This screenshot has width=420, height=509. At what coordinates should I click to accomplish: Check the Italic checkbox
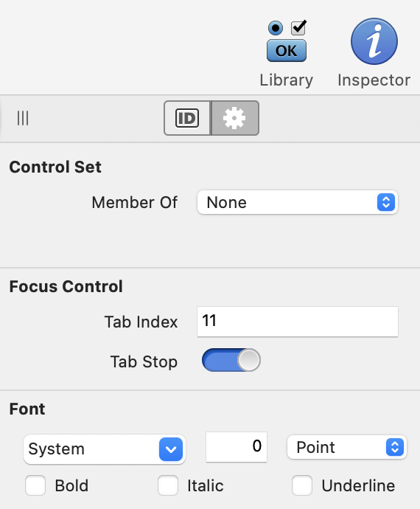168,485
